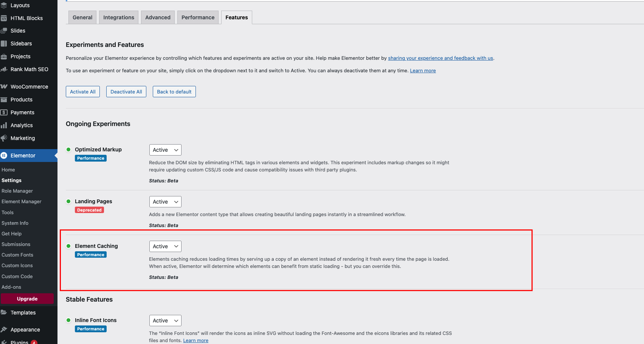Click Performance tag under Optimized Markup
The height and width of the screenshot is (344, 644).
(x=91, y=158)
